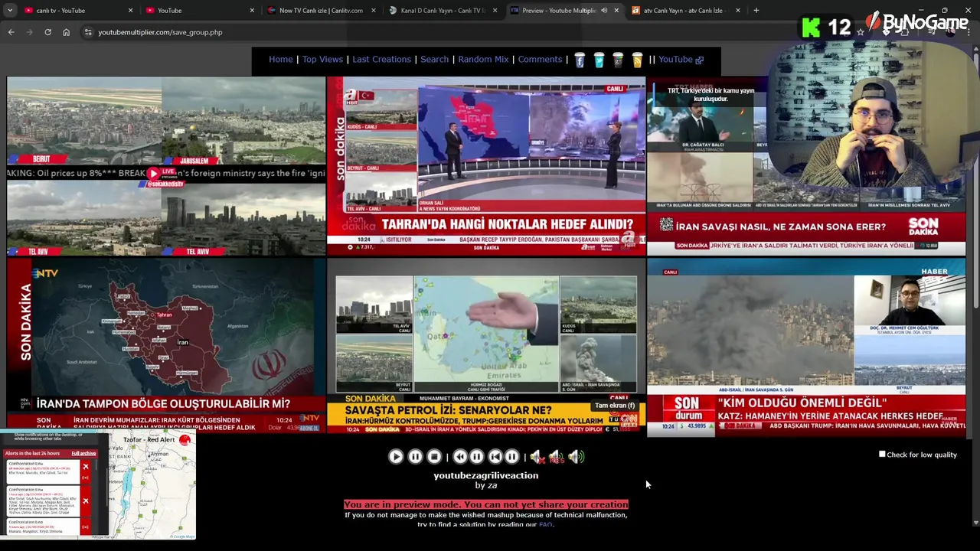Enable the Check for low quality checkbox
This screenshot has width=980, height=551.
(882, 455)
